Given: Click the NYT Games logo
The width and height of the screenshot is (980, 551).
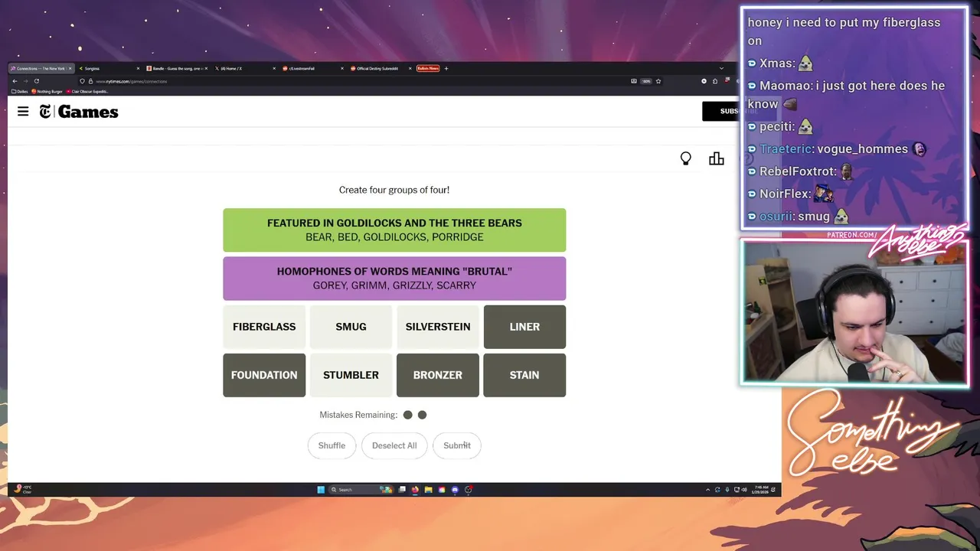Looking at the screenshot, I should pyautogui.click(x=79, y=112).
